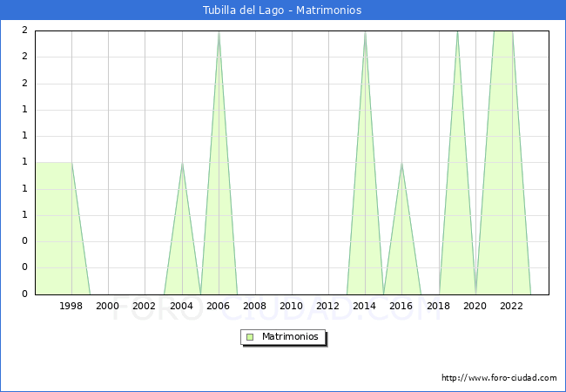566x392 pixels.
Task: Select the 2020 x-axis label
Action: click(x=475, y=306)
